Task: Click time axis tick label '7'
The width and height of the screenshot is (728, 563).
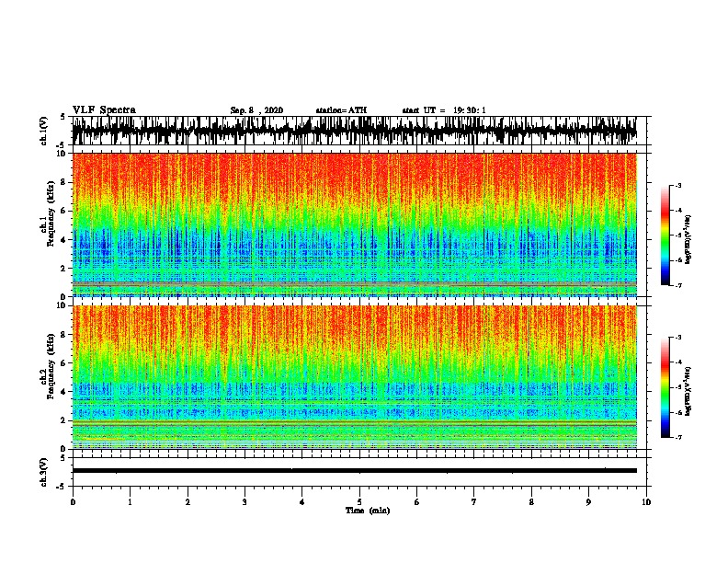Action: [474, 502]
